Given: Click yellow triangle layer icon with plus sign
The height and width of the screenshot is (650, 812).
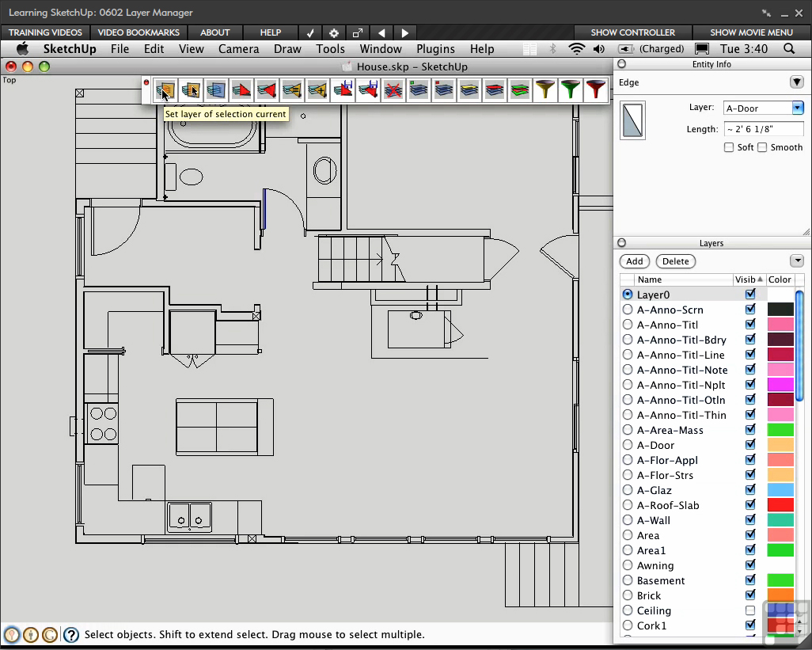Looking at the screenshot, I should click(317, 90).
